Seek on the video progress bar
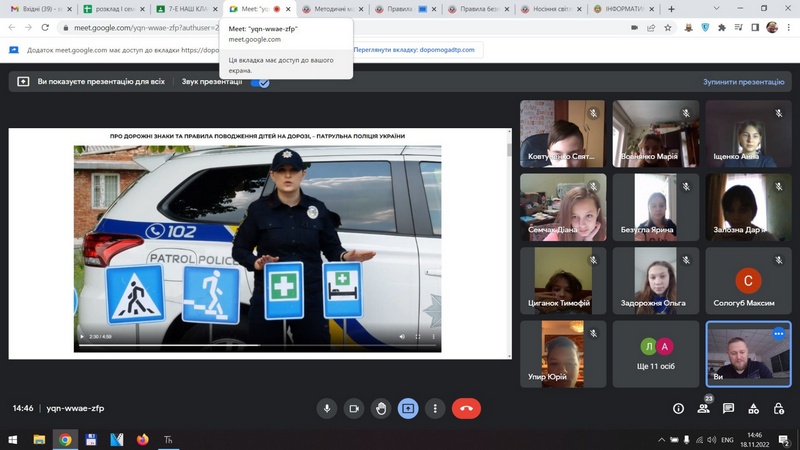The image size is (800, 450). click(258, 345)
